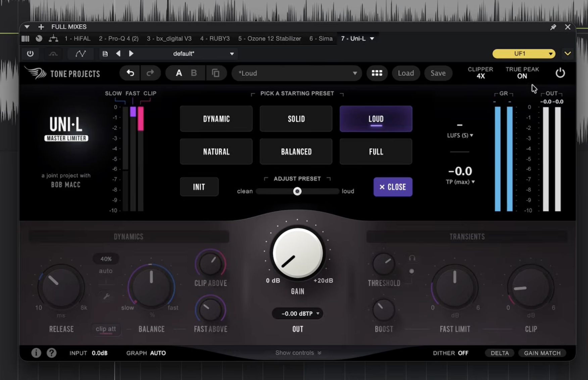
Task: Enable Gain Match
Action: coord(542,353)
